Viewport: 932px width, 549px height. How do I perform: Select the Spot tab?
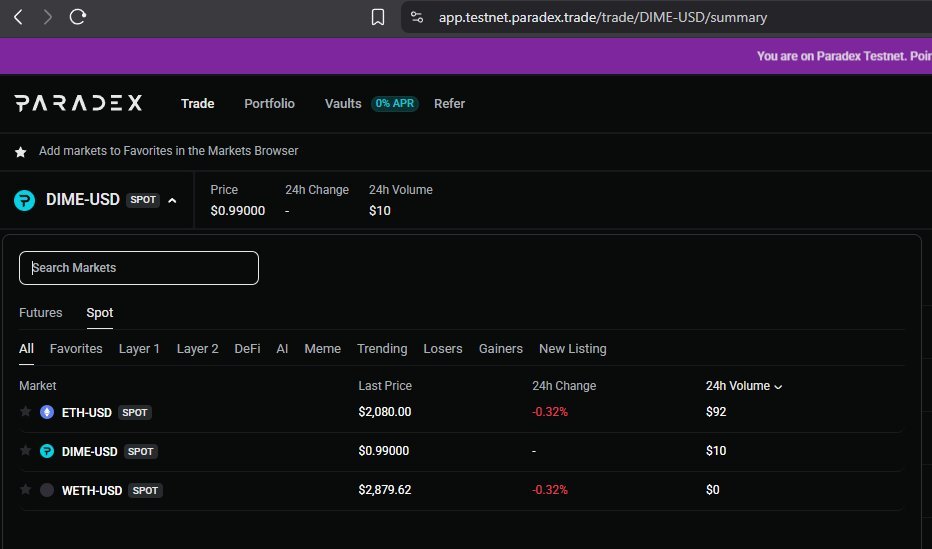click(100, 313)
